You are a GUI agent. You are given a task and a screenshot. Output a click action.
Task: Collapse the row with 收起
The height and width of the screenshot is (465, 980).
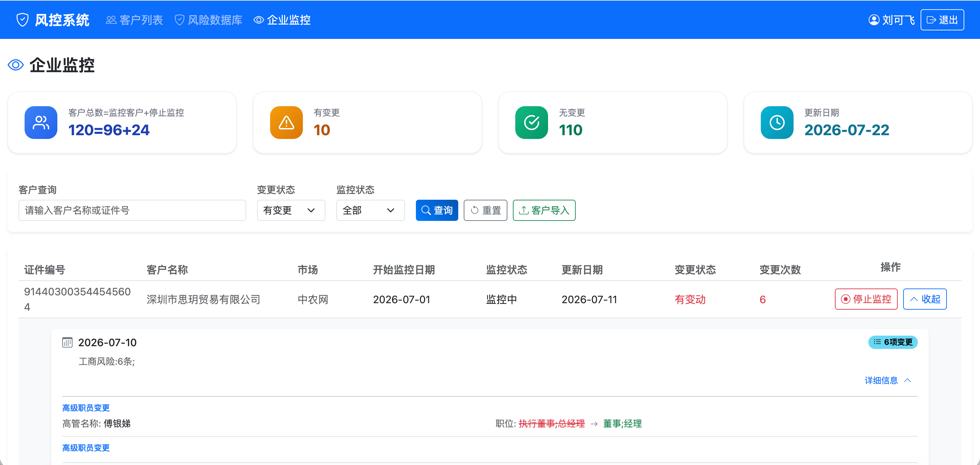[x=924, y=299]
